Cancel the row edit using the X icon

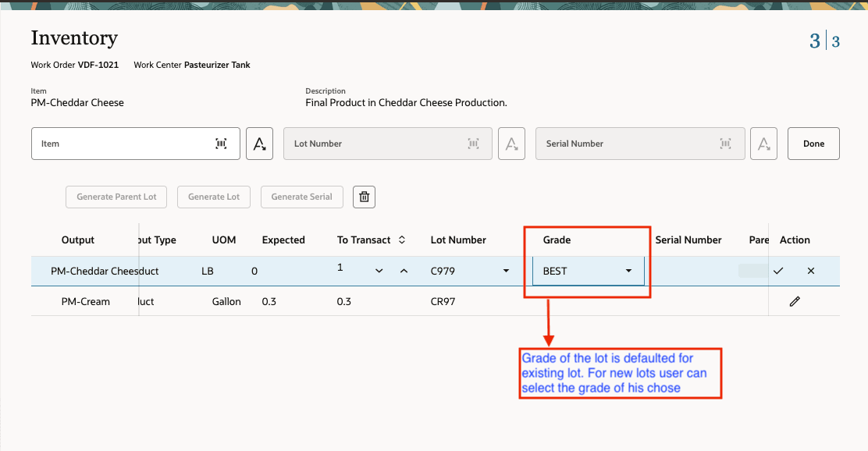tap(810, 271)
